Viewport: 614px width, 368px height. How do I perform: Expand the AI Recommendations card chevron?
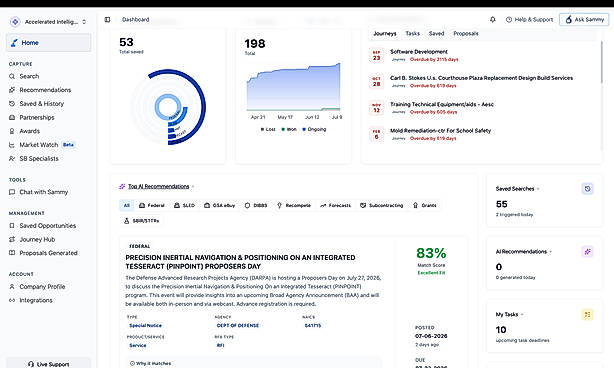click(x=551, y=252)
